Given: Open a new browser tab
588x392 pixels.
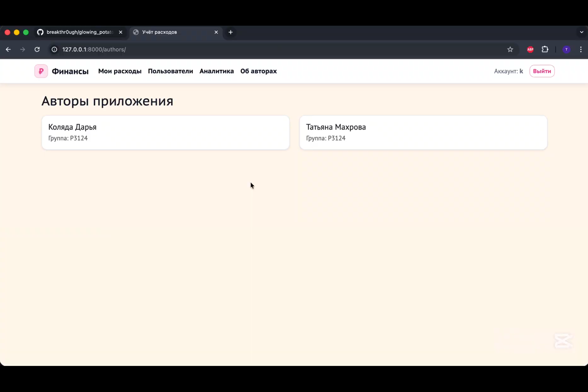Looking at the screenshot, I should [x=230, y=32].
